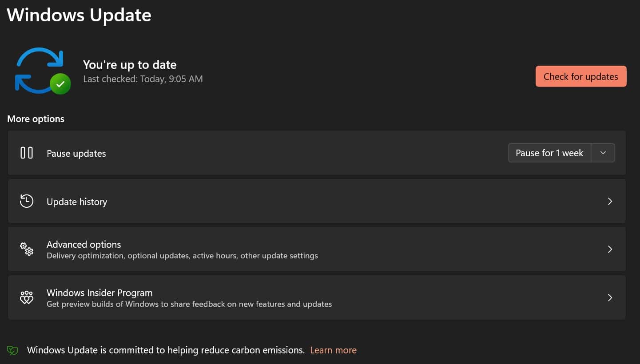Screen dimensions: 640x364
Task: Click the Pause updates label
Action: tap(76, 154)
